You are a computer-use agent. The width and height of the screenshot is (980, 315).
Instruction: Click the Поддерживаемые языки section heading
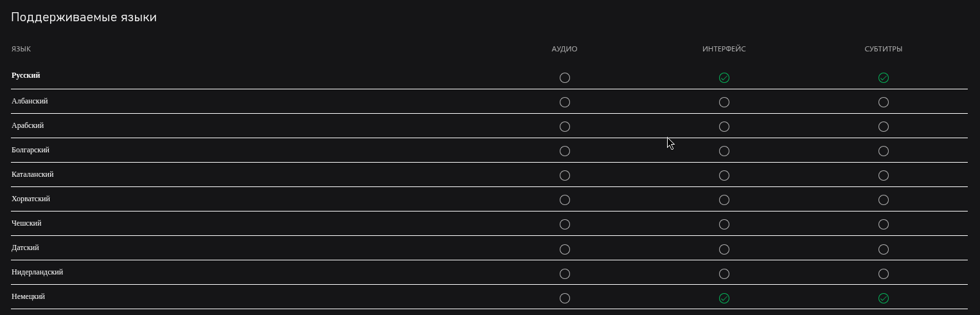[84, 17]
